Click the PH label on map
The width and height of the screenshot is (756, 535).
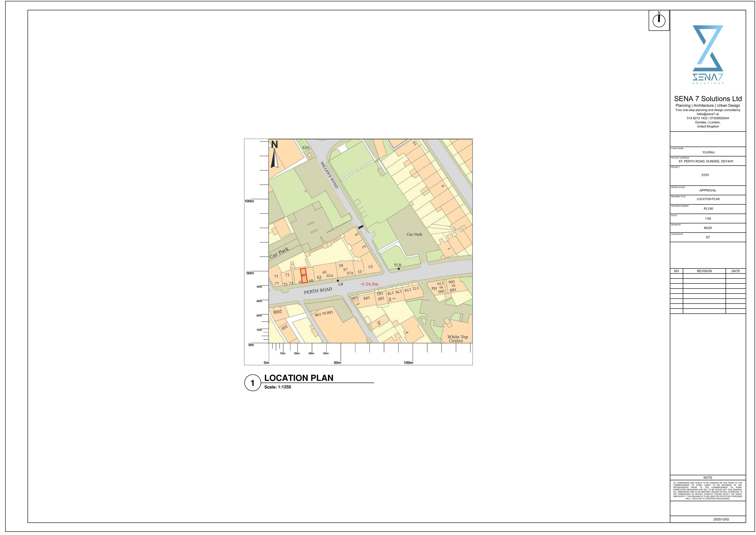point(434,288)
